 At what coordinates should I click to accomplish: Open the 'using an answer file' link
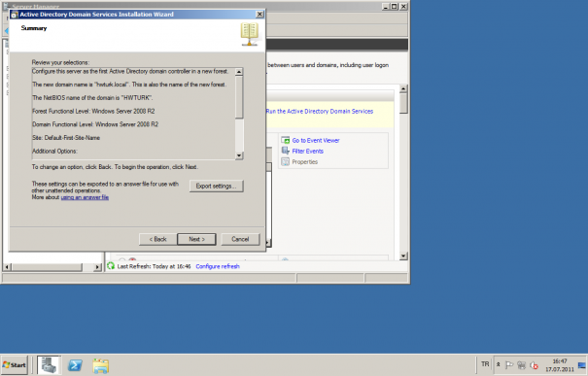(x=85, y=197)
